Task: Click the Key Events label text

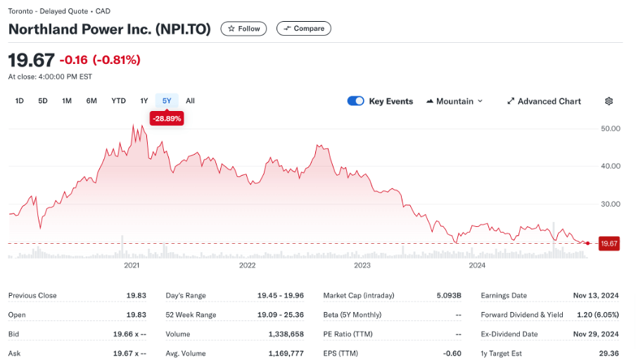Action: click(390, 101)
